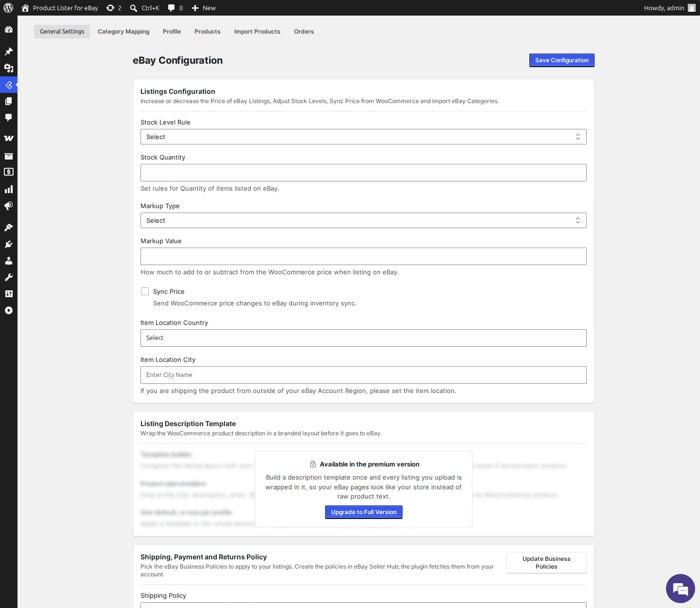Click the home icon for Product Lister
Viewport: 700px width, 608px height.
point(25,8)
